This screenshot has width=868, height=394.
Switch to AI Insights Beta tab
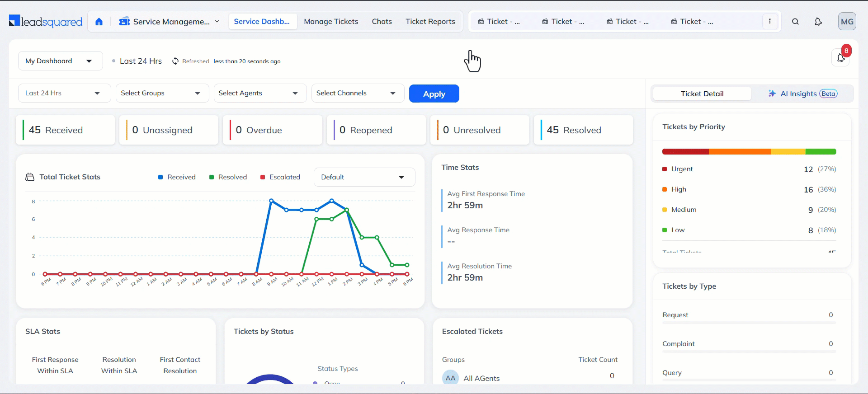[x=803, y=94]
